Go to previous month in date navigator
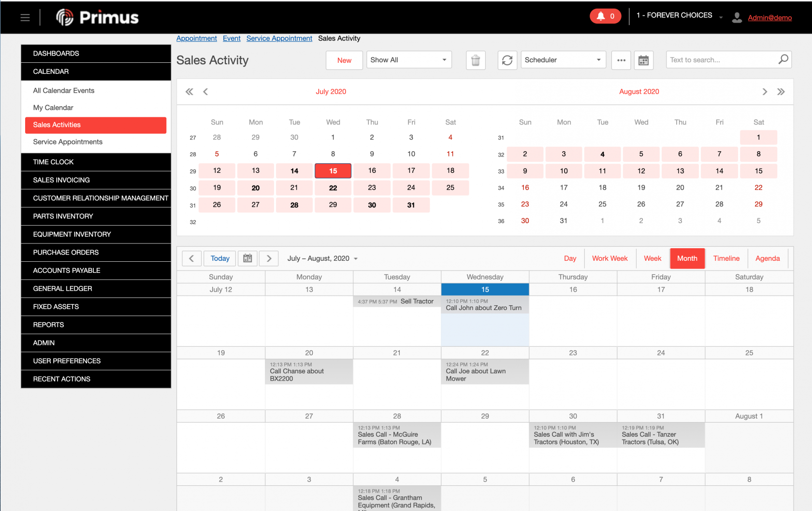The width and height of the screenshot is (812, 511). 205,92
